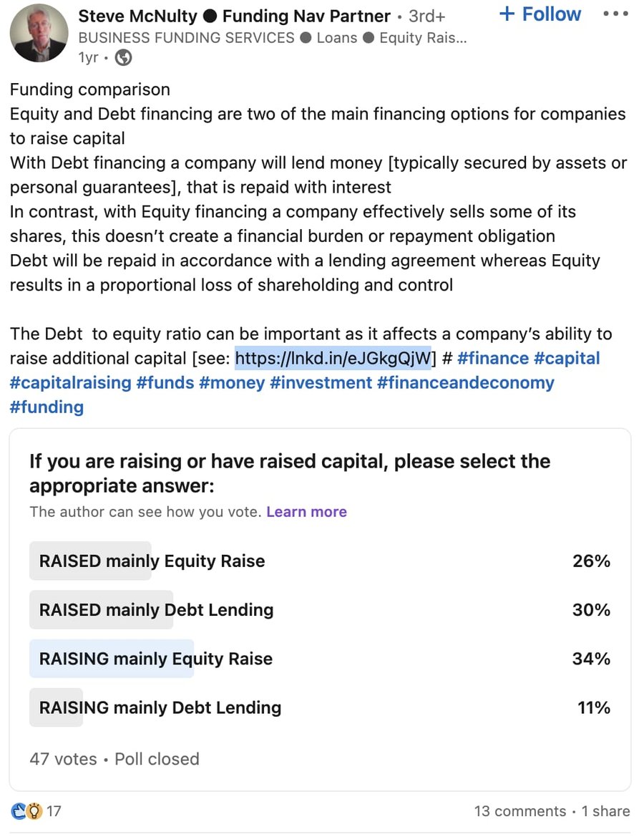Open the three-dots post options menu

(x=615, y=14)
